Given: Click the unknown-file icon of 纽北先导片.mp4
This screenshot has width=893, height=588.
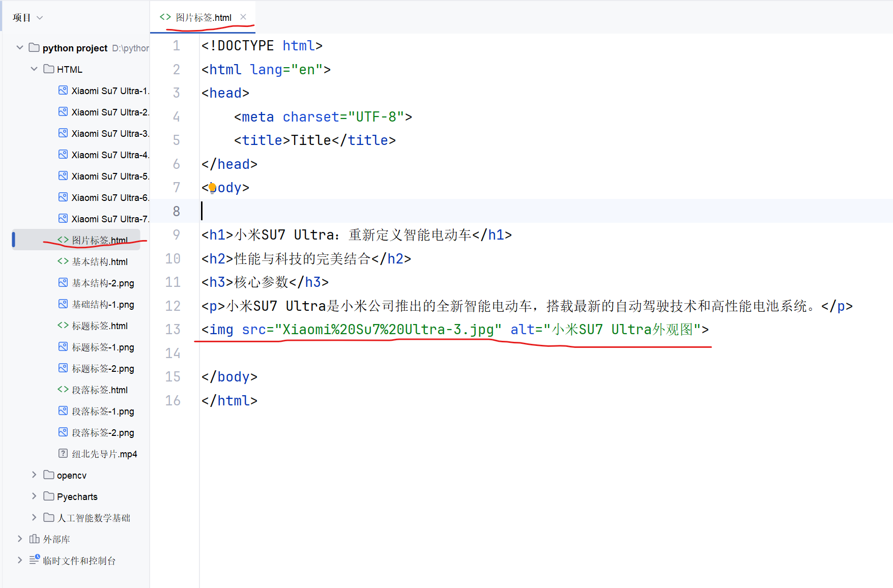Looking at the screenshot, I should pos(63,453).
